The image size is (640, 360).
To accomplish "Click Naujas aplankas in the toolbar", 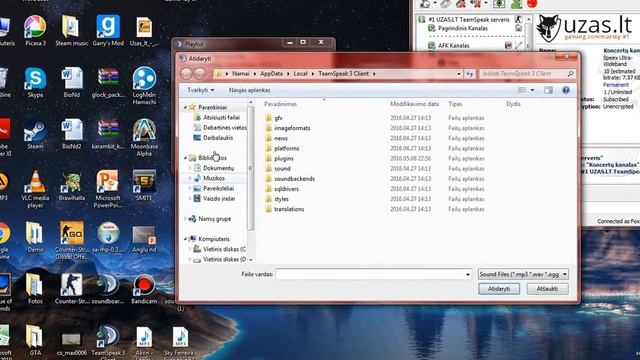I will tap(249, 90).
